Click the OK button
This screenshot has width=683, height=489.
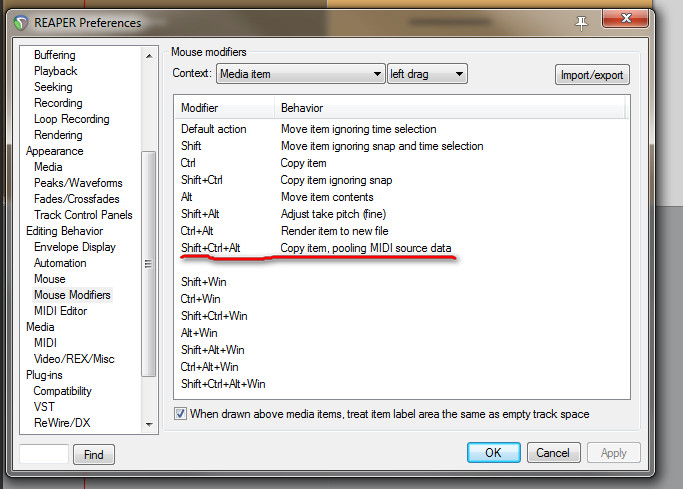click(x=494, y=452)
